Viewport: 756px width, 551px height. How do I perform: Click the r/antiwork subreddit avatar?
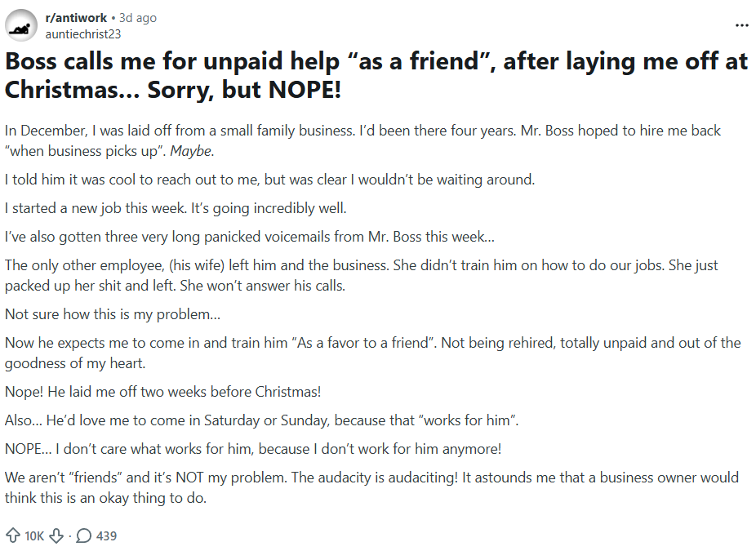20,25
